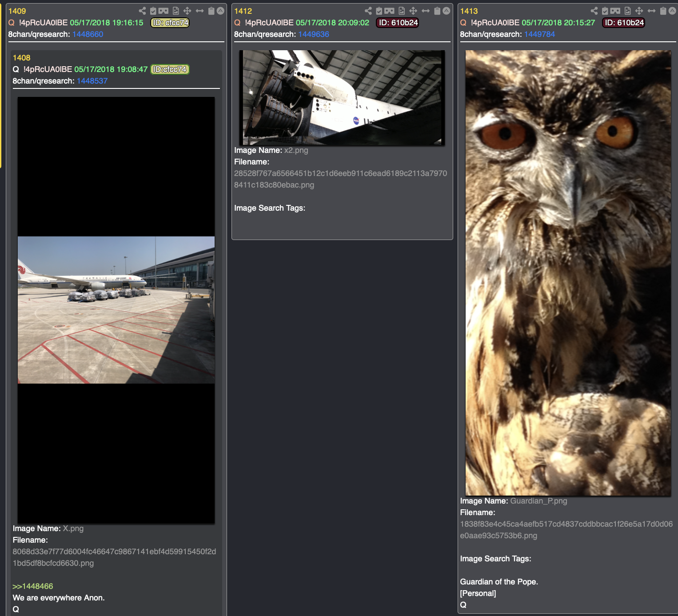Click the plain clipboard icon on post 1413

coord(663,11)
